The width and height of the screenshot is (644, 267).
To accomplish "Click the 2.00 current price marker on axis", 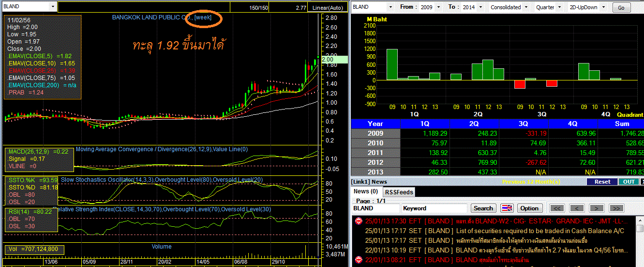I will click(x=334, y=59).
